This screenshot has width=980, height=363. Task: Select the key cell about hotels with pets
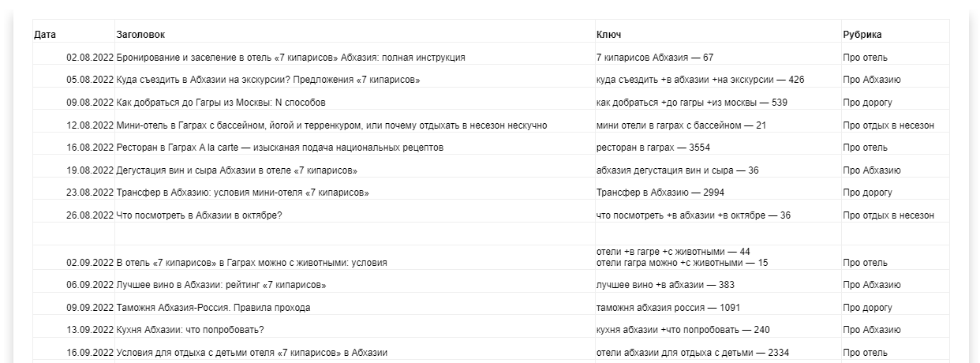point(673,257)
